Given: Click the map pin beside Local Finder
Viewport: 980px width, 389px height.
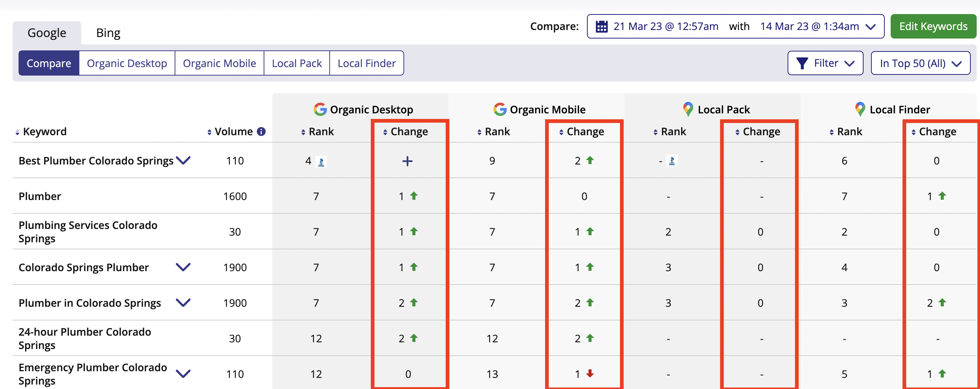Looking at the screenshot, I should coord(860,109).
